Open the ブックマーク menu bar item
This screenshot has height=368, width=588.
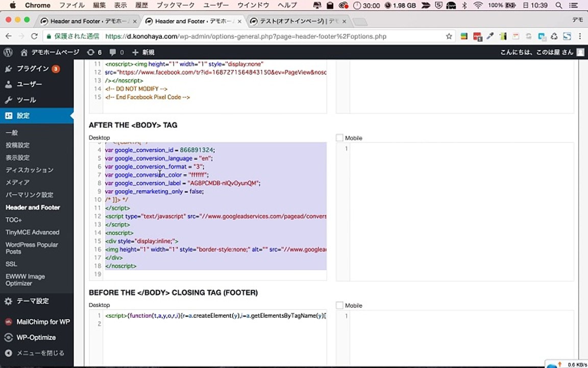click(x=175, y=5)
